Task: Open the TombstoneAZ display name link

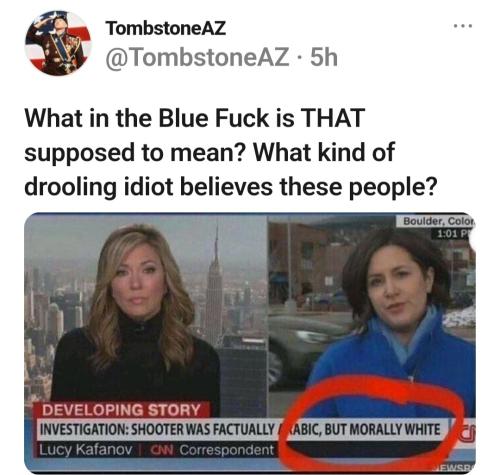Action: 166,28
